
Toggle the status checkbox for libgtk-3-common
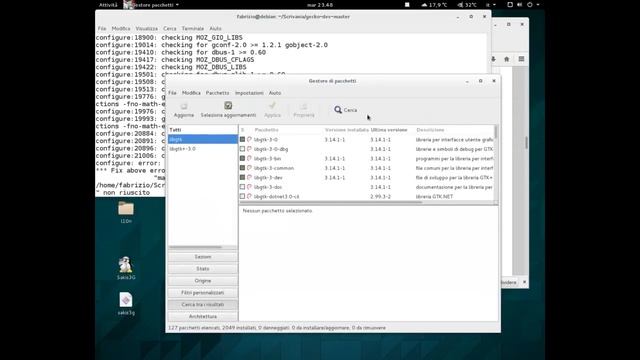click(242, 168)
